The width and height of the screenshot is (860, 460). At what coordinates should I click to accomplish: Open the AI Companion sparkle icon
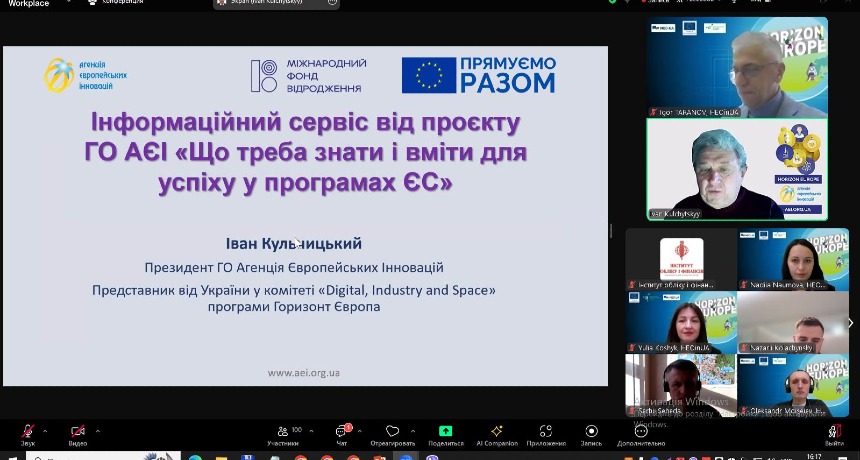pos(497,431)
